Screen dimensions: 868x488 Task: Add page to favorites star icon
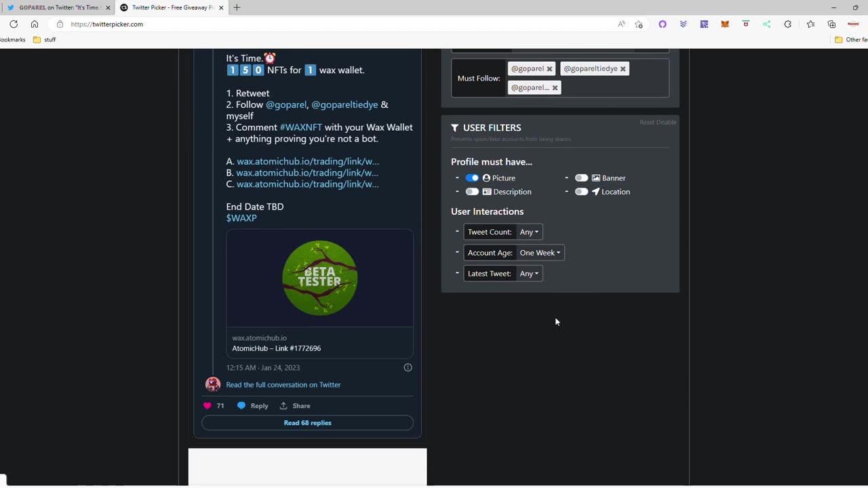point(639,24)
